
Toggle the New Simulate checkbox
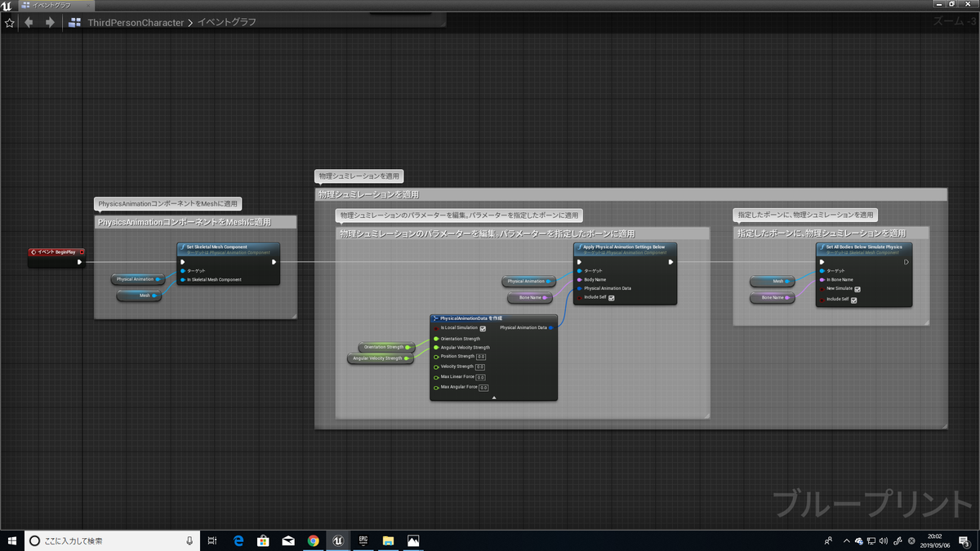[x=857, y=289]
